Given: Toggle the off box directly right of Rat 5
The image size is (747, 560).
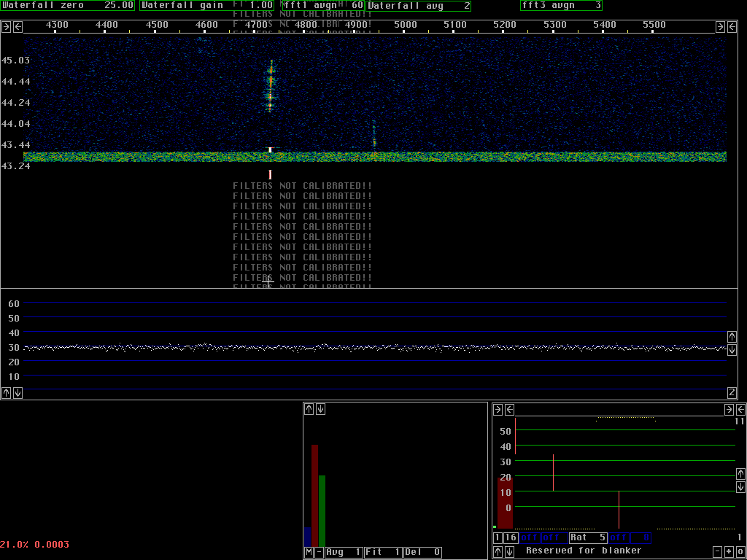Looking at the screenshot, I should pyautogui.click(x=619, y=538).
